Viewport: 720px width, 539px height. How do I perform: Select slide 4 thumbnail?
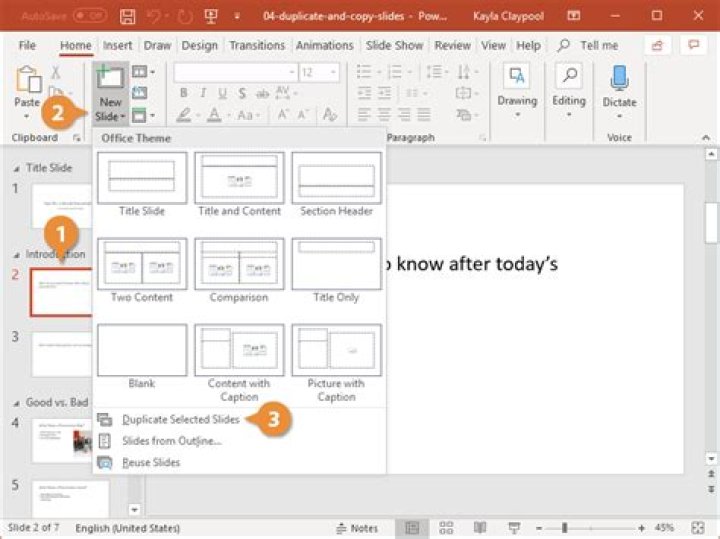tap(62, 440)
